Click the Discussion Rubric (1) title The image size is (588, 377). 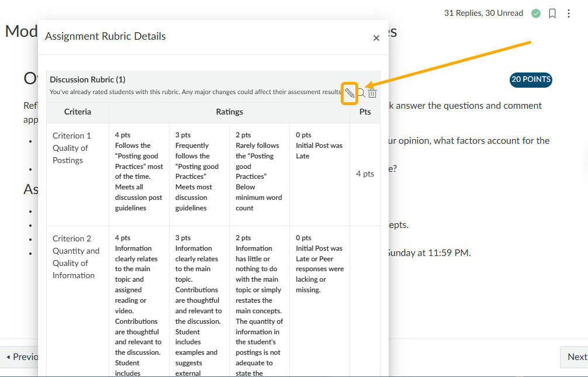click(x=88, y=79)
